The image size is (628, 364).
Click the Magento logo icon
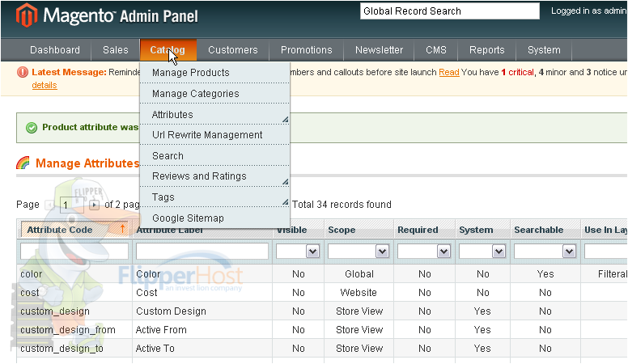[27, 15]
